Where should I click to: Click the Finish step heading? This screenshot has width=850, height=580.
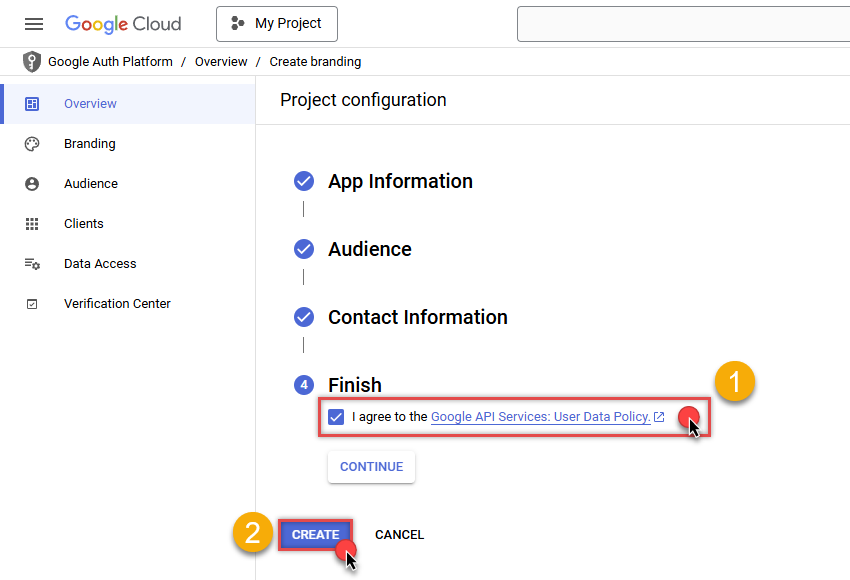355,385
